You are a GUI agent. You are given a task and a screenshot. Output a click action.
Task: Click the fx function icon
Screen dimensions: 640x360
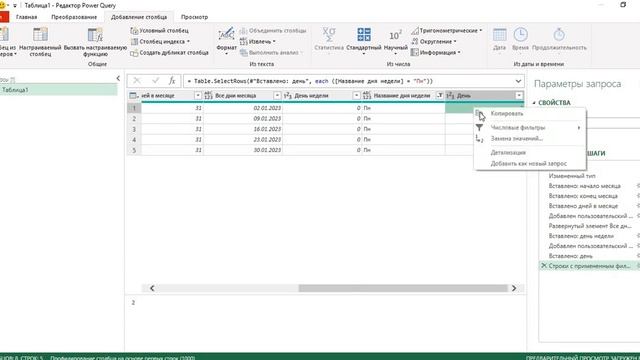(x=172, y=81)
